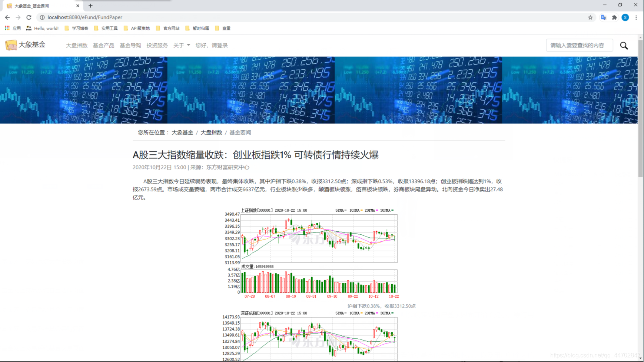Open the Google Translate extension icon
This screenshot has height=362, width=644.
click(604, 17)
